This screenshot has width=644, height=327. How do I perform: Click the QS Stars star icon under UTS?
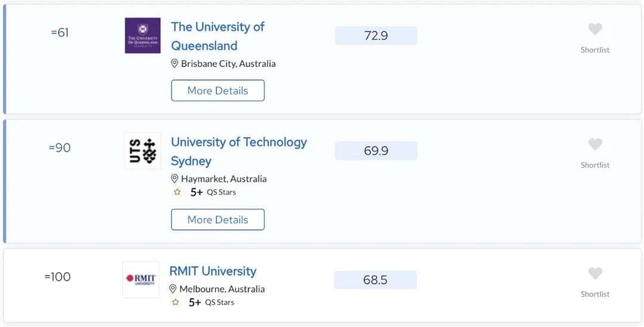coord(177,192)
